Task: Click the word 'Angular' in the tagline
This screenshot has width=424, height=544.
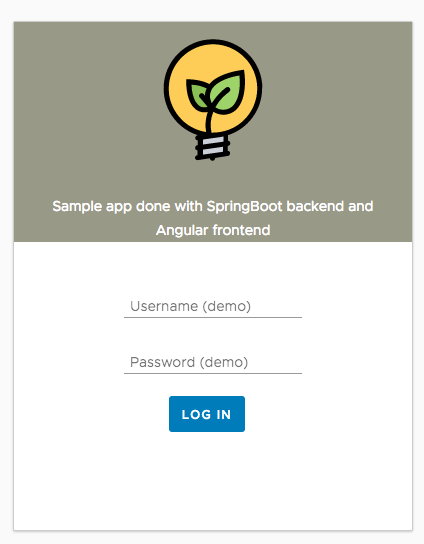Action: coord(182,231)
